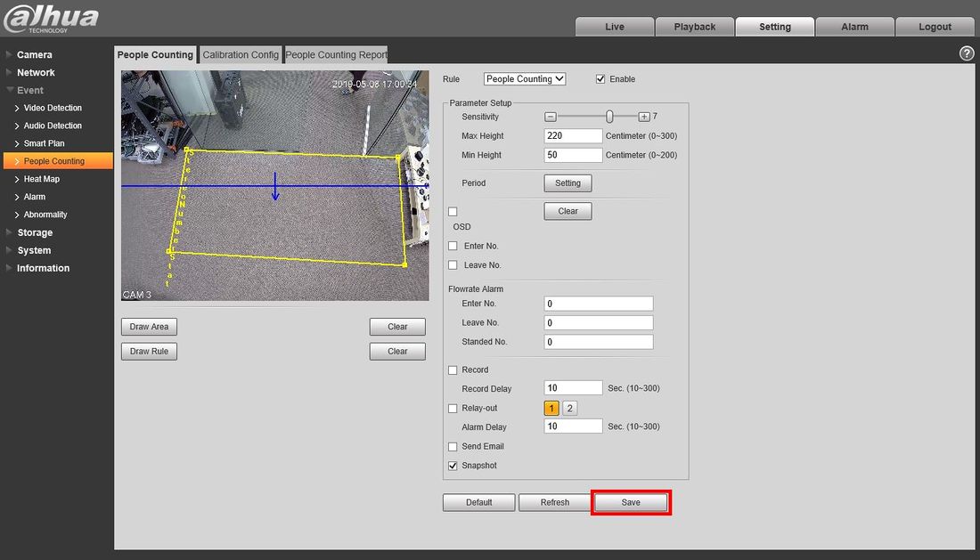Click the sensitivity plus icon

pos(644,117)
